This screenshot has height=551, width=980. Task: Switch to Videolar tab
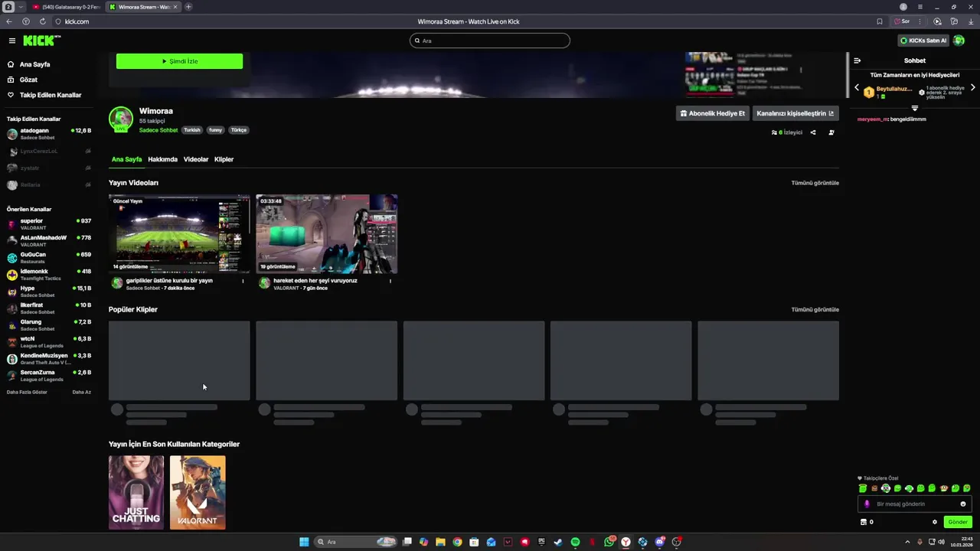[196, 159]
